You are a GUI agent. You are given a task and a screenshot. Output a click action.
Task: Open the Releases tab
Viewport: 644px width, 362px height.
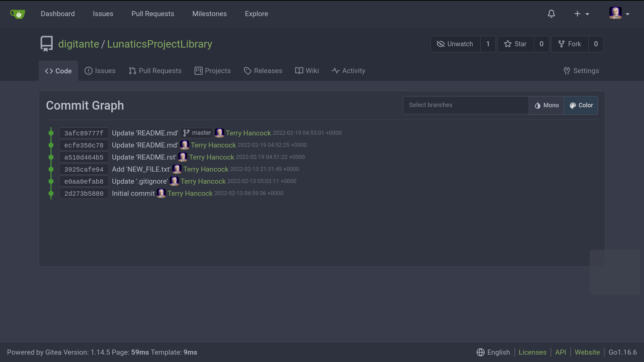[x=263, y=71]
